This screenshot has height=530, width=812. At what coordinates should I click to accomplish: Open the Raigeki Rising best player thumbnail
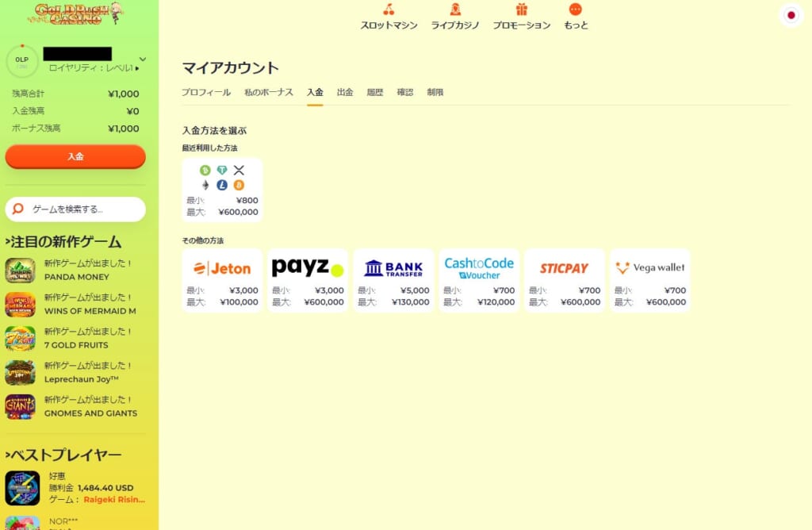tap(22, 488)
